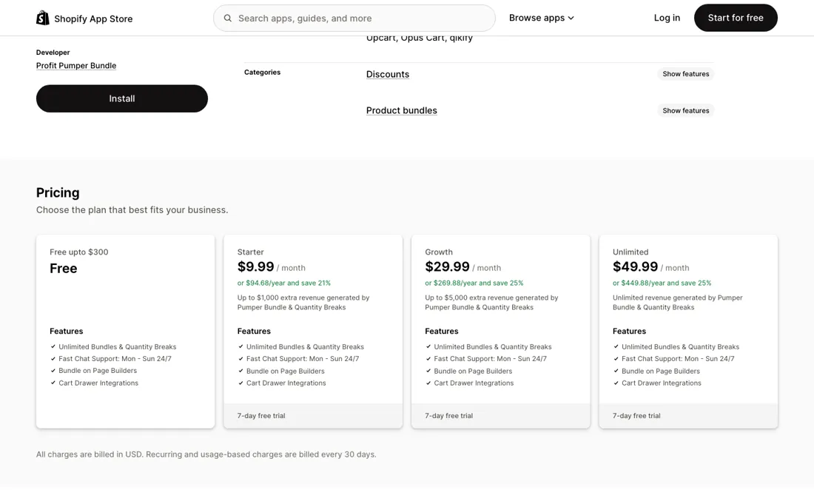
Task: Click Growth plan's Cart Drawer Integrations text
Action: click(x=474, y=383)
